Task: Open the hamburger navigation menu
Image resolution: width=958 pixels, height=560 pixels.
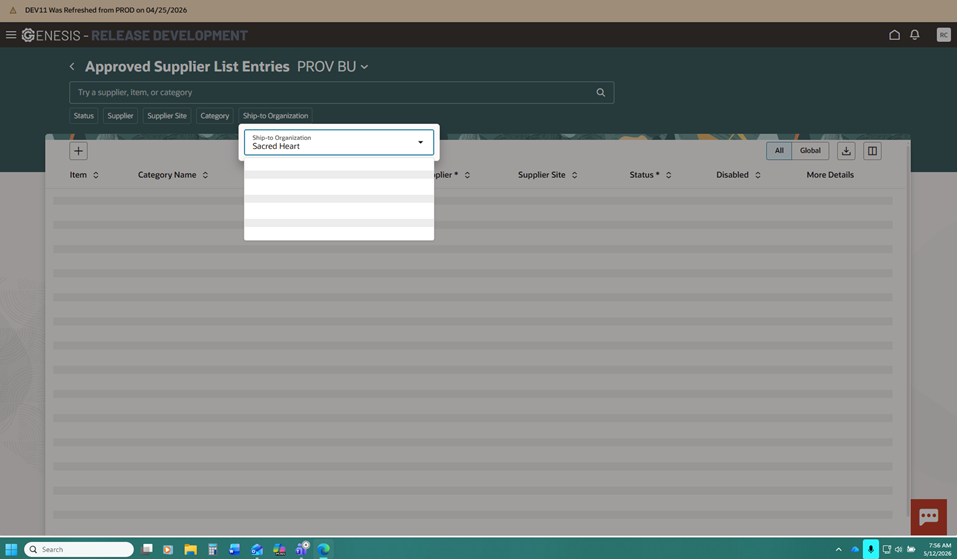Action: [11, 35]
